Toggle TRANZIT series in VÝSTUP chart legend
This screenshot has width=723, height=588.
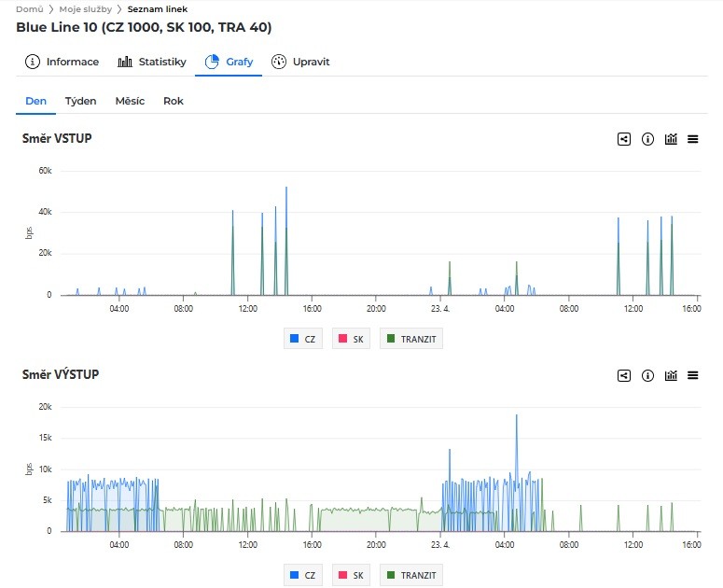pos(411,575)
